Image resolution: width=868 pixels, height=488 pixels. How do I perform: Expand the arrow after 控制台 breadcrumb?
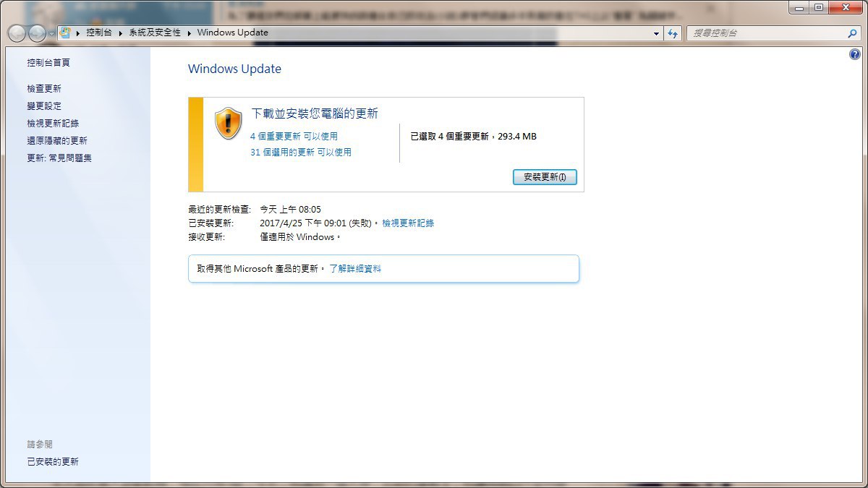pyautogui.click(x=121, y=33)
